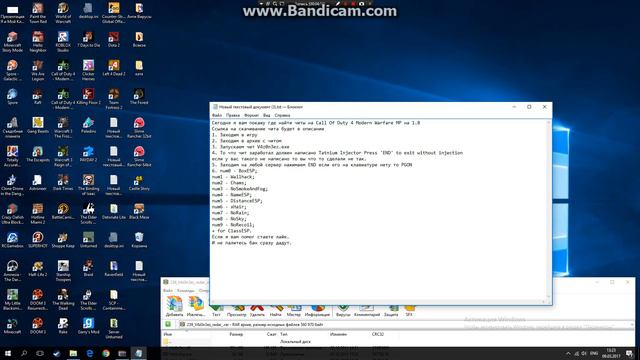Screen dimensions: 640x360
Task: Open the Справка menu in Notepad
Action: click(x=282, y=116)
